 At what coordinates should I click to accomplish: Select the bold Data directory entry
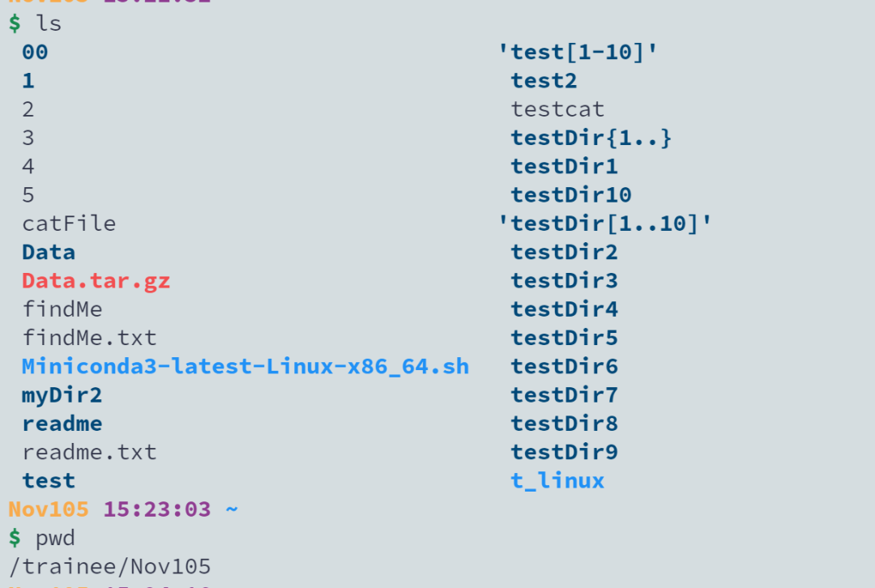point(49,252)
